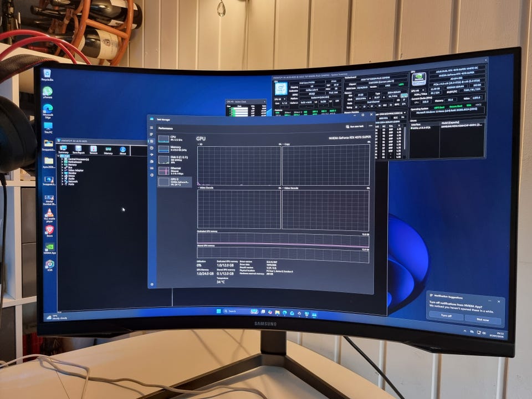The width and height of the screenshot is (532, 399).
Task: Open Task Manager Settings gear
Action: click(152, 284)
